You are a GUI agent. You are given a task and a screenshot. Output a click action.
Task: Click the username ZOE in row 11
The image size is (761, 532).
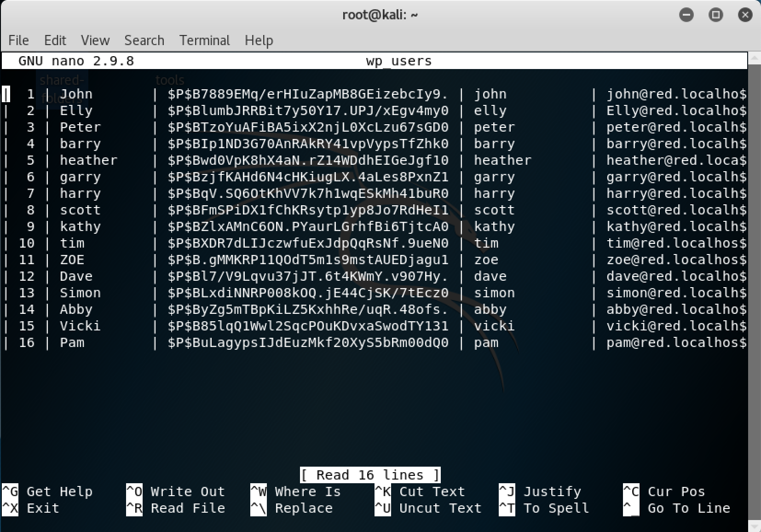[x=72, y=260]
